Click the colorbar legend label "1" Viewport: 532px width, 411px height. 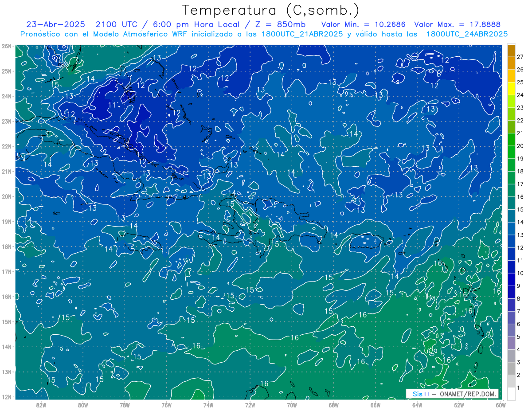pos(518,388)
